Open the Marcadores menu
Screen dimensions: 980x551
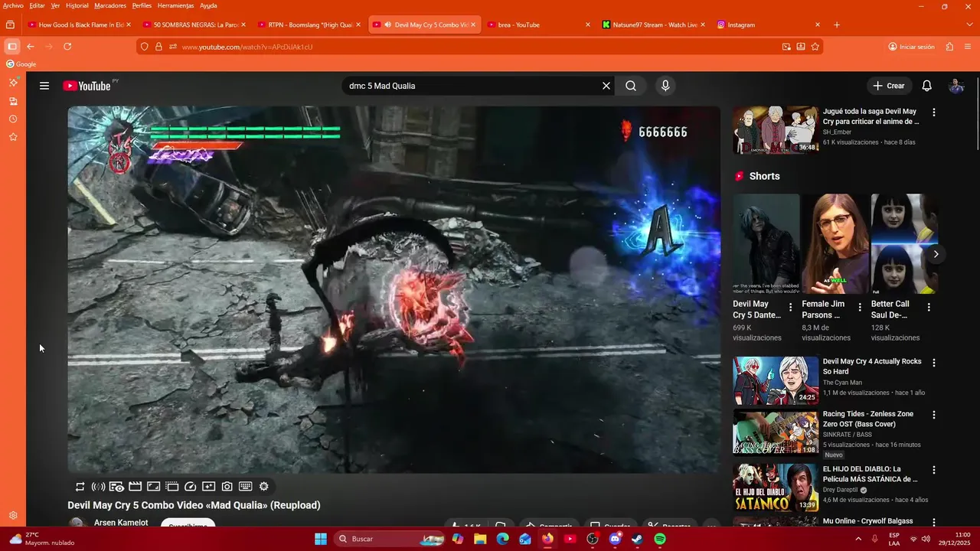point(110,5)
